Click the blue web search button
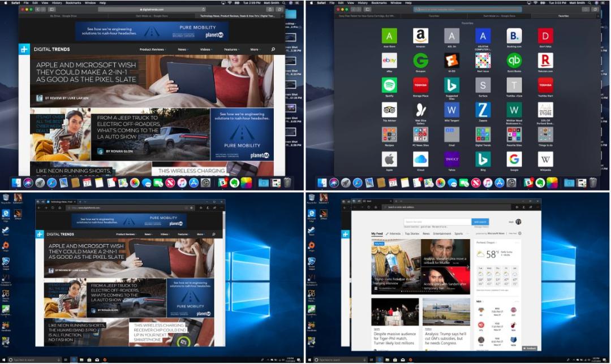 point(480,222)
